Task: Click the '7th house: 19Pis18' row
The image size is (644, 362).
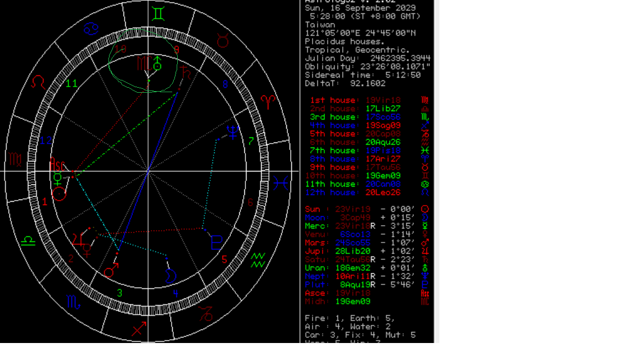Action: pyautogui.click(x=369, y=150)
